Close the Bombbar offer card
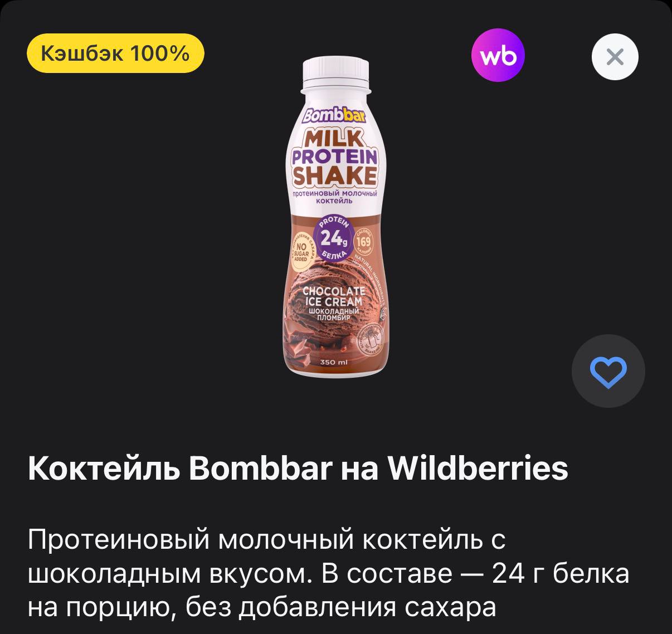 point(615,57)
